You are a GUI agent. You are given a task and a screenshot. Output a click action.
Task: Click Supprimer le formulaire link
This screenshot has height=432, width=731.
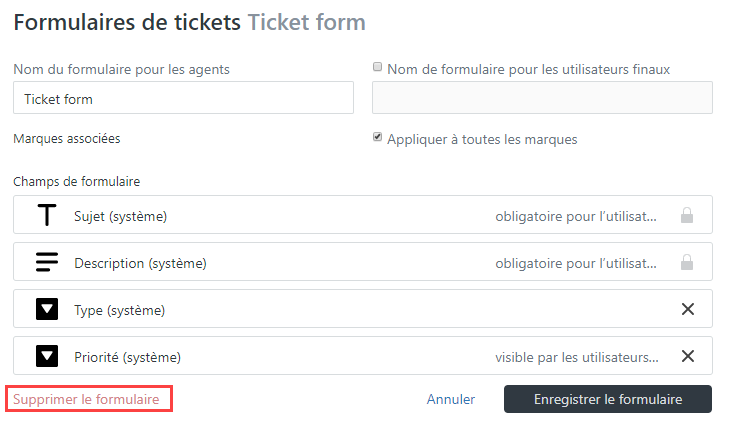point(86,399)
